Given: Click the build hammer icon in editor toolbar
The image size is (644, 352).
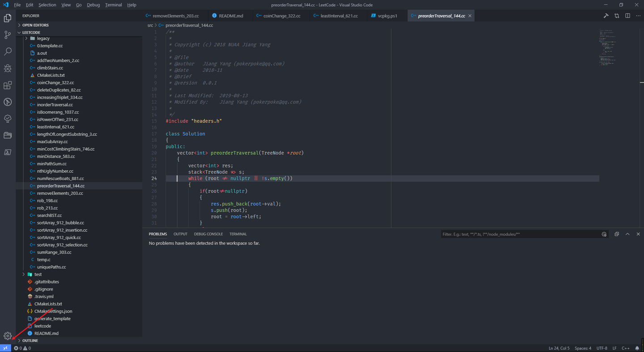Looking at the screenshot, I should [606, 16].
